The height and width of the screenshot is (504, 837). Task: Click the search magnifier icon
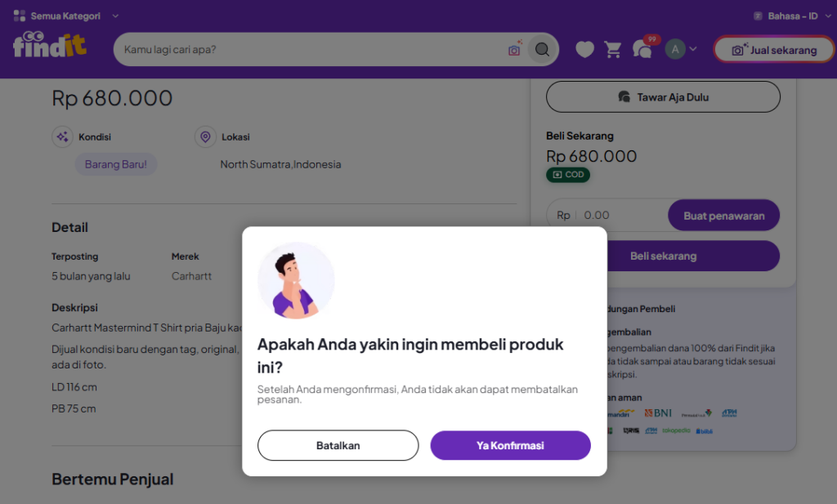[542, 50]
